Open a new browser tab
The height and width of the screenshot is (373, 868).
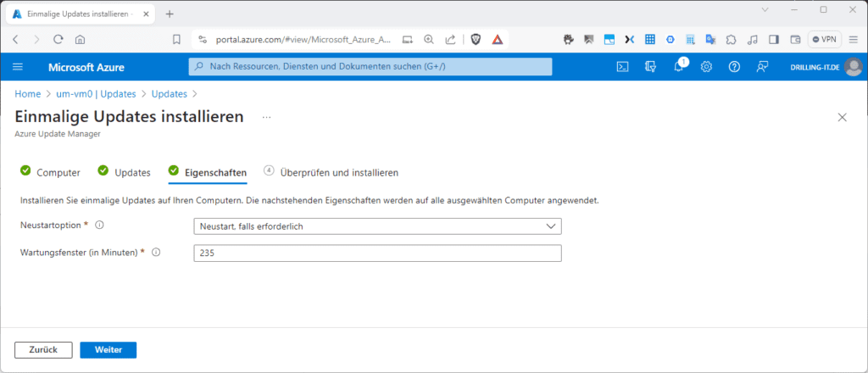(x=170, y=14)
